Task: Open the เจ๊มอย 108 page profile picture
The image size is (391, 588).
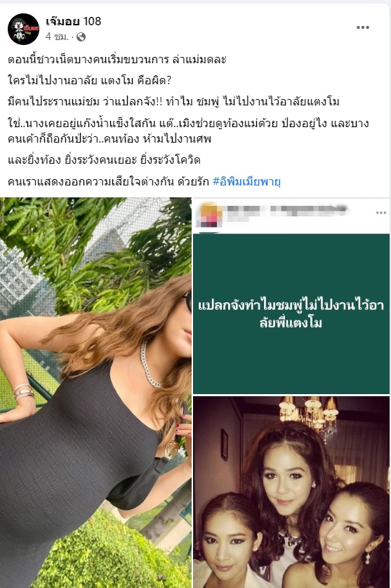Action: coord(23,30)
